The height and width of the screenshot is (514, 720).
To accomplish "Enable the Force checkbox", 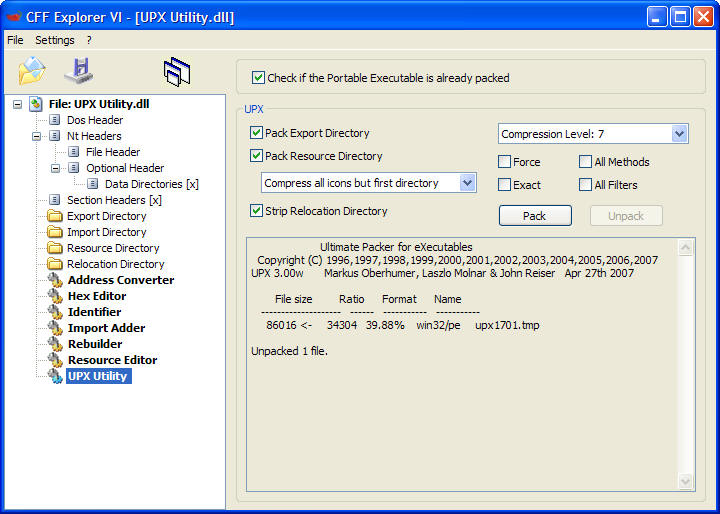I will click(505, 162).
